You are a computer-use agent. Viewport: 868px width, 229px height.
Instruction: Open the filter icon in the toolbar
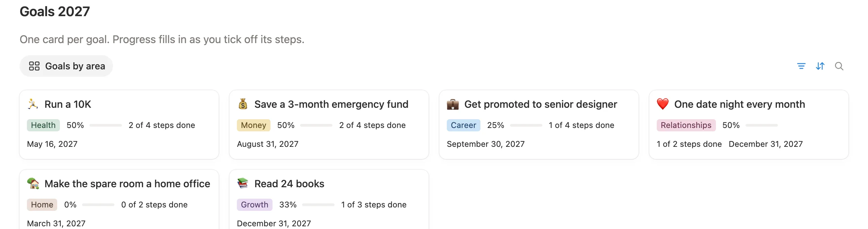click(801, 66)
